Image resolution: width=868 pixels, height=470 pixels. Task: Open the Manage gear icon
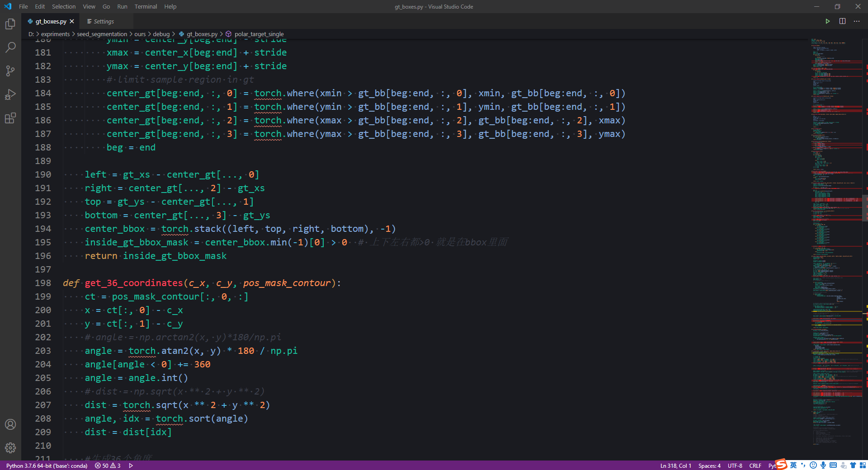[x=10, y=448]
